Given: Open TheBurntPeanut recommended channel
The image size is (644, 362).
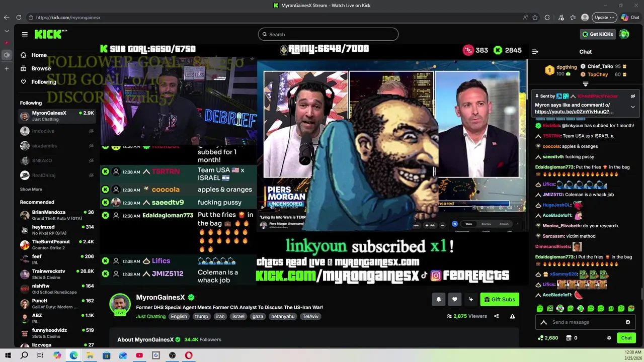Looking at the screenshot, I should tap(57, 245).
